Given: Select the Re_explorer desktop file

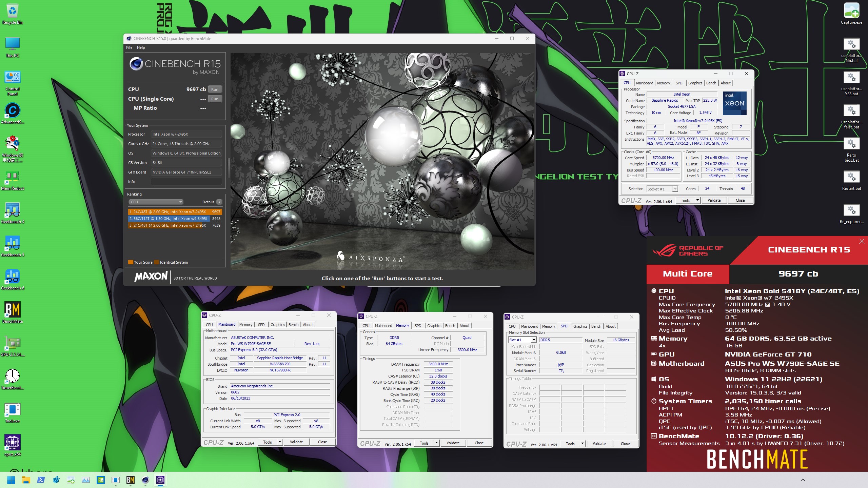Looking at the screenshot, I should (851, 213).
